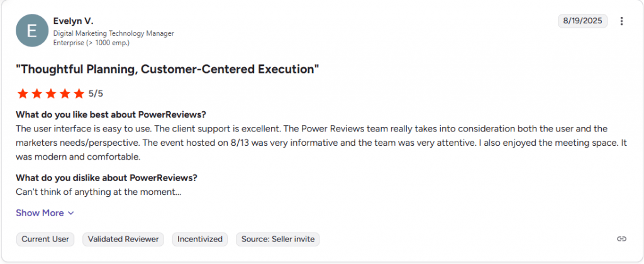Click the reviewer avatar with letter E
Screen dimensions: 644x264
31,30
